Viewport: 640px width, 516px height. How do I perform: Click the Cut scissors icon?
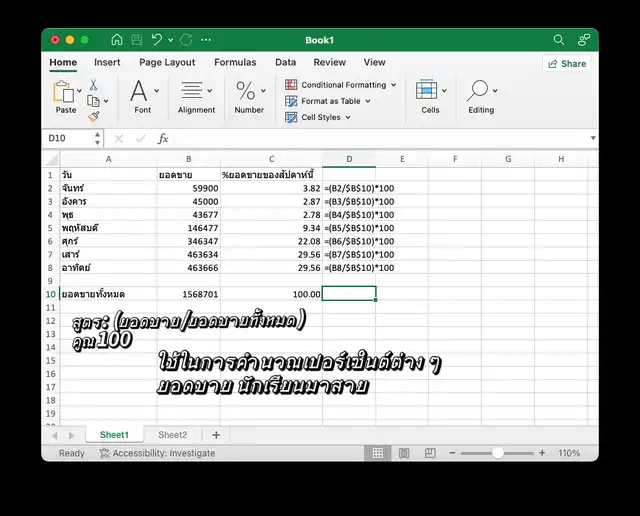click(x=93, y=85)
